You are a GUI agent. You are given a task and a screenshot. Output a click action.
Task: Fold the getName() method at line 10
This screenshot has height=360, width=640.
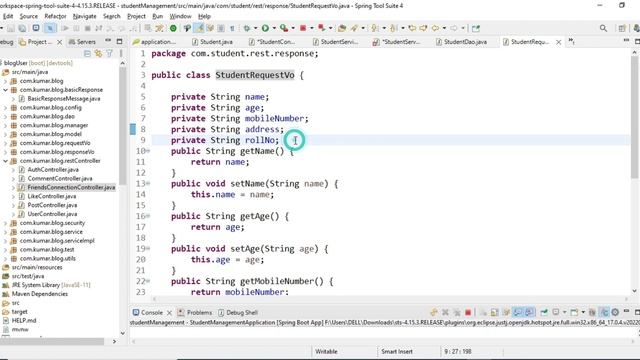coord(148,151)
